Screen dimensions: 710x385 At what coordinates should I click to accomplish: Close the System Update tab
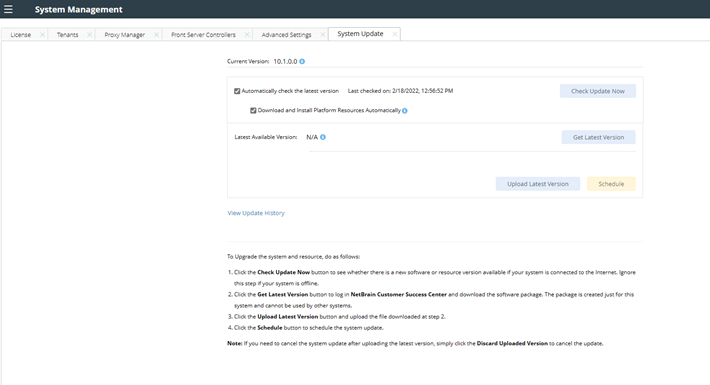(x=394, y=34)
